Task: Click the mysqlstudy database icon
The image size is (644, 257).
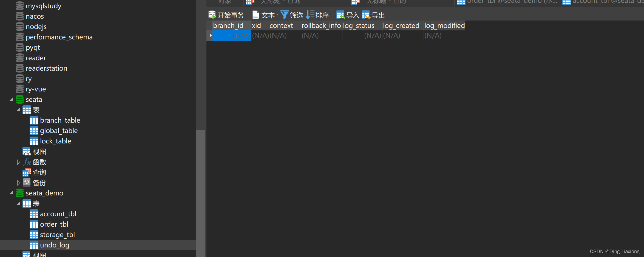Action: pos(20,6)
